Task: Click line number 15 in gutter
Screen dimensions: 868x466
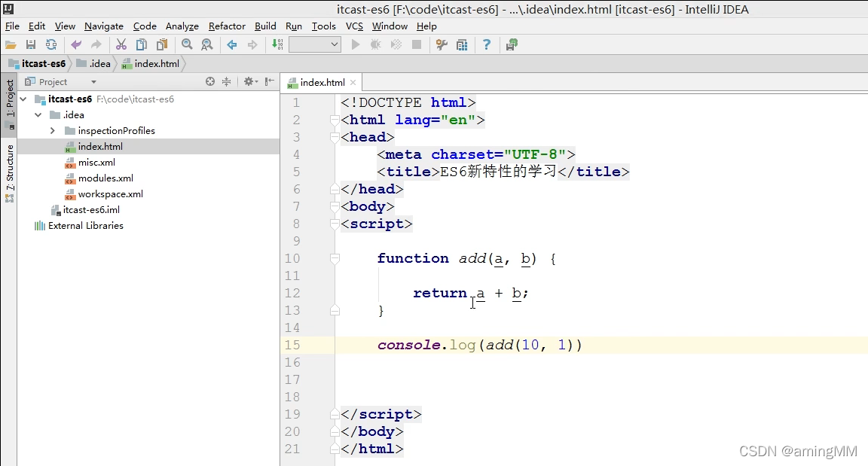Action: [292, 345]
